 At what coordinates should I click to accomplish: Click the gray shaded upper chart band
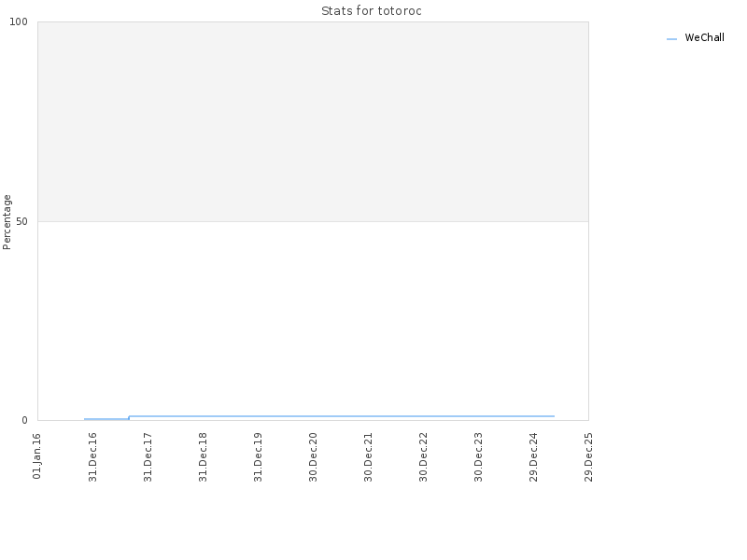click(x=313, y=121)
